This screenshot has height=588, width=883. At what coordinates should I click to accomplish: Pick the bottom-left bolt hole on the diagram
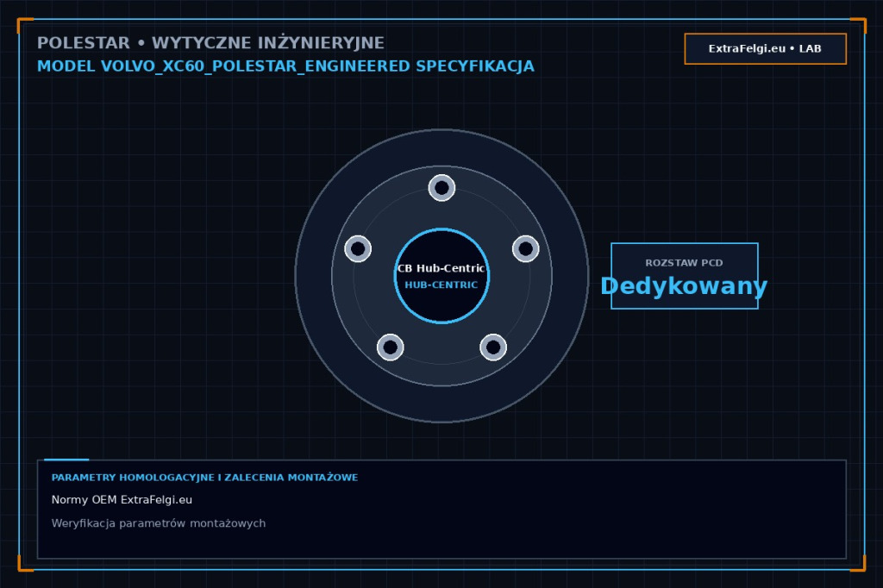click(x=391, y=347)
